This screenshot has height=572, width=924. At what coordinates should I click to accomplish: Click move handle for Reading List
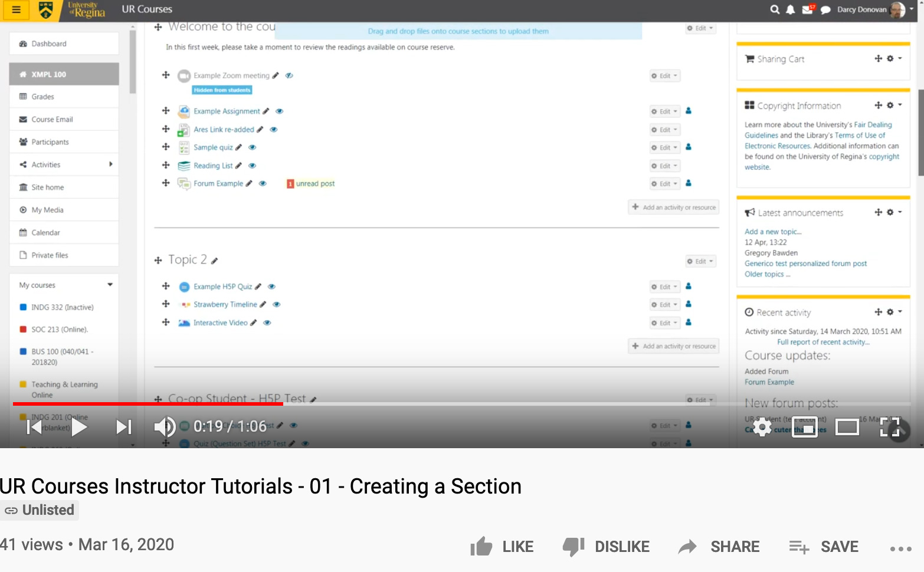pos(166,165)
